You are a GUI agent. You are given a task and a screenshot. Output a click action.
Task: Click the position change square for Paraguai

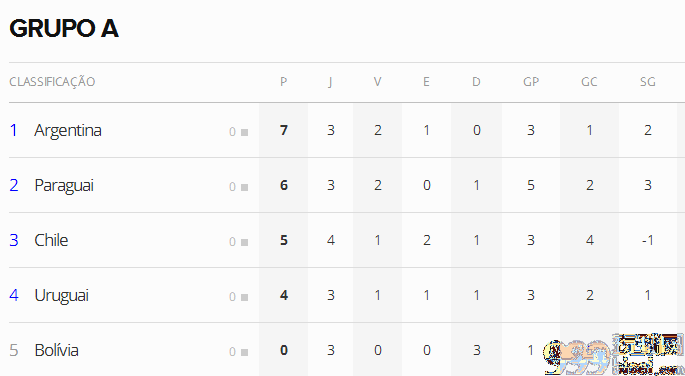[x=244, y=187]
